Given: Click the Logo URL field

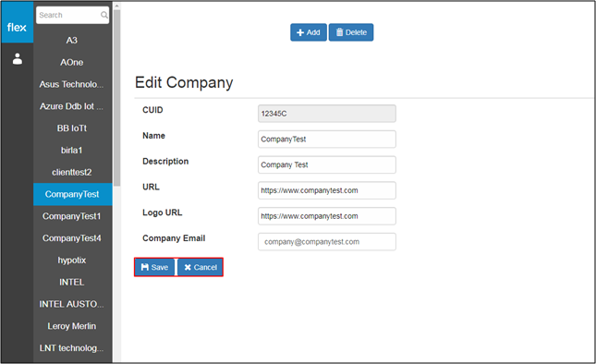Looking at the screenshot, I should [327, 216].
